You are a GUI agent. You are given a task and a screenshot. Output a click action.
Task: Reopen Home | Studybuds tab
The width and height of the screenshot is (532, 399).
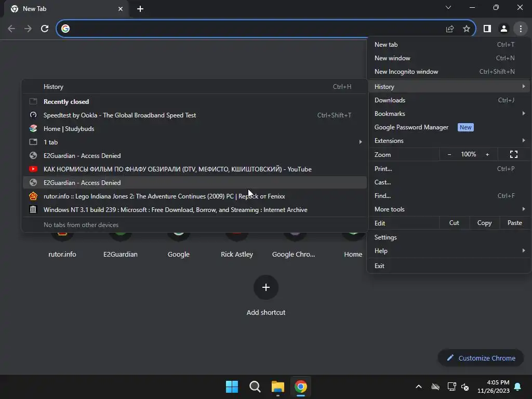point(195,129)
